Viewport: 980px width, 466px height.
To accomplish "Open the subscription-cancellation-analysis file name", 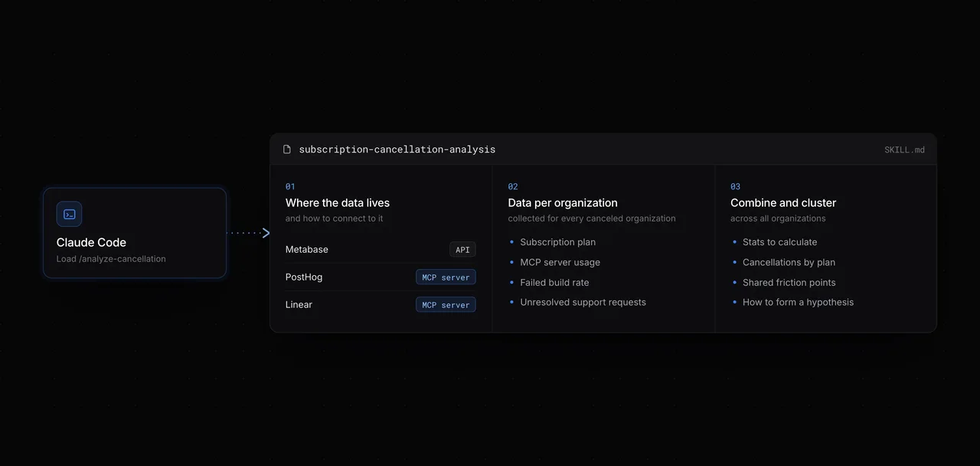I will click(397, 149).
